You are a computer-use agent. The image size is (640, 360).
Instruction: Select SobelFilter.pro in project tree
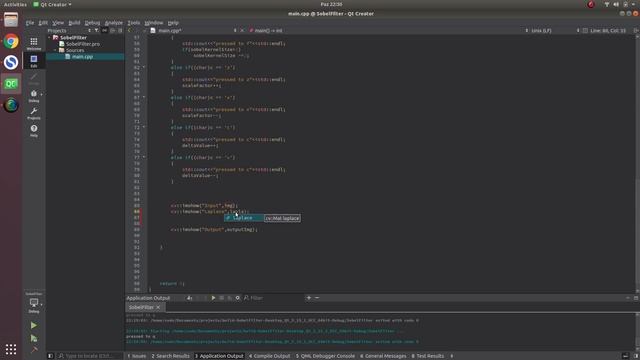coord(83,44)
